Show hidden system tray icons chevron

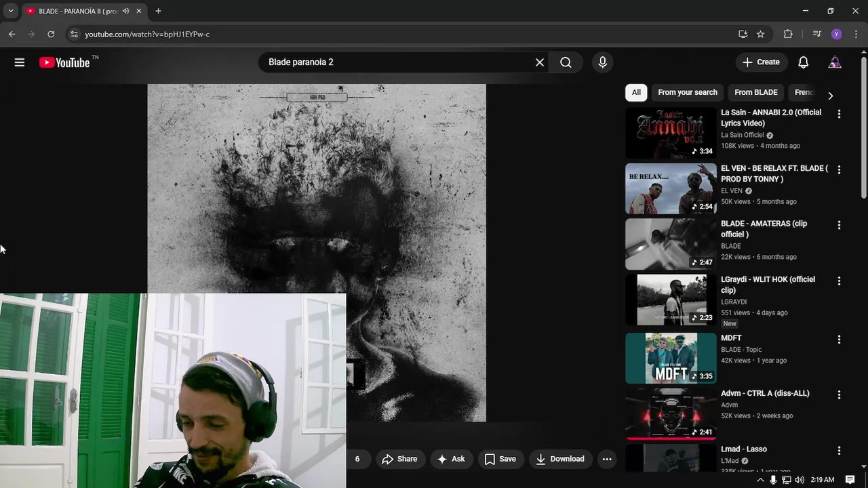pos(759,480)
